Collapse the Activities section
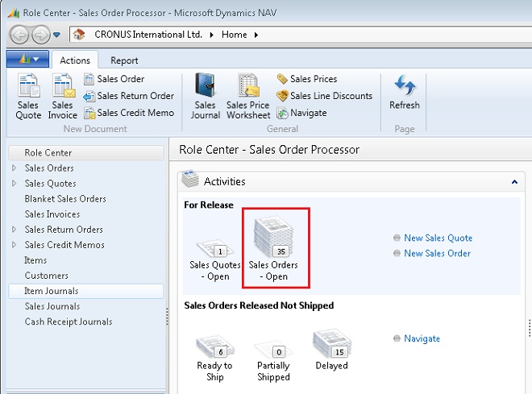 click(x=514, y=183)
